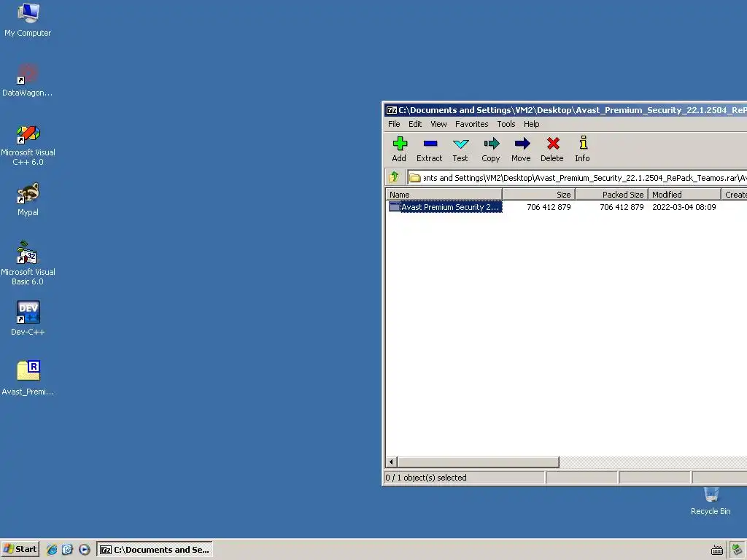Image resolution: width=747 pixels, height=560 pixels.
Task: Click the icon of the Avast Premium Security file
Action: click(395, 206)
